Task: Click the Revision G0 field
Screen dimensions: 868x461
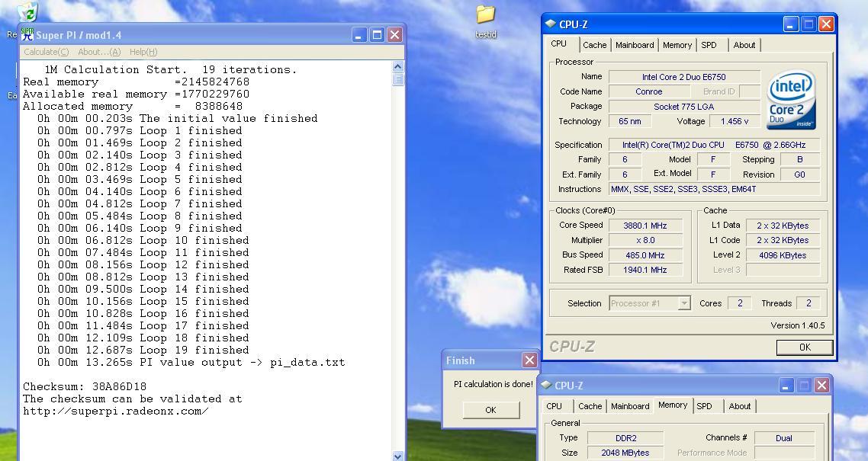Action: 800,174
